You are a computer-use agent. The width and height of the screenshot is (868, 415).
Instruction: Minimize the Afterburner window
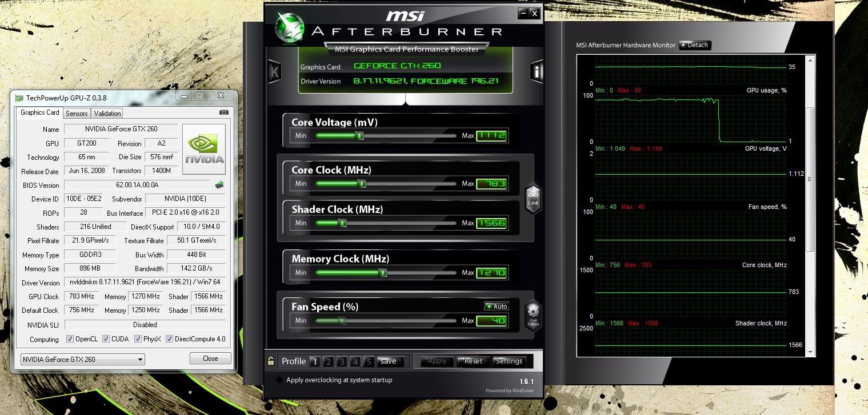pyautogui.click(x=523, y=13)
